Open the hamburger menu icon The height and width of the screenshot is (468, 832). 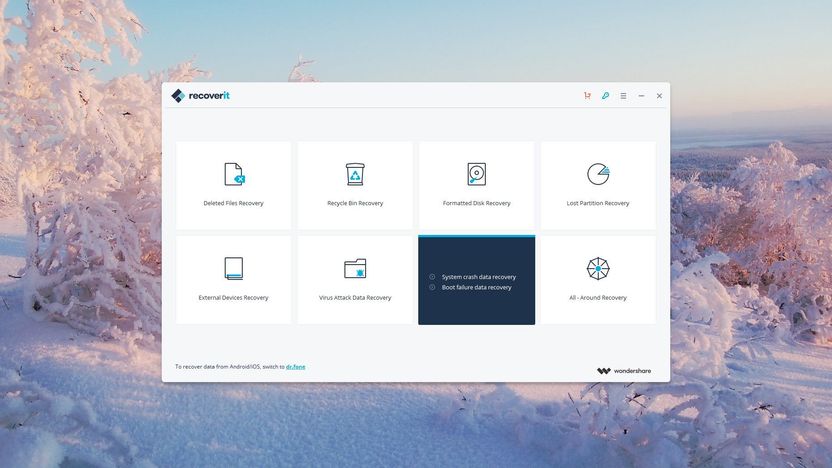(x=623, y=96)
